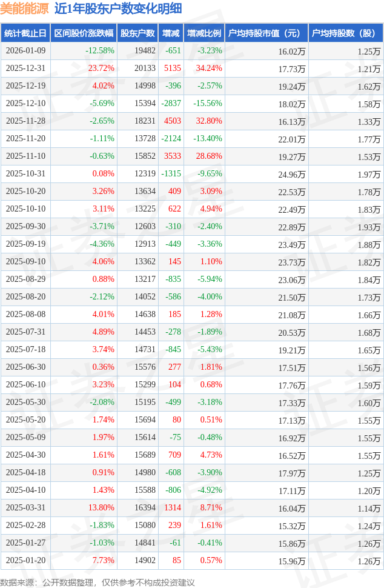The width and height of the screenshot is (384, 588).
Task: Click the 户均持股市值(元) column header
Action: tap(266, 33)
